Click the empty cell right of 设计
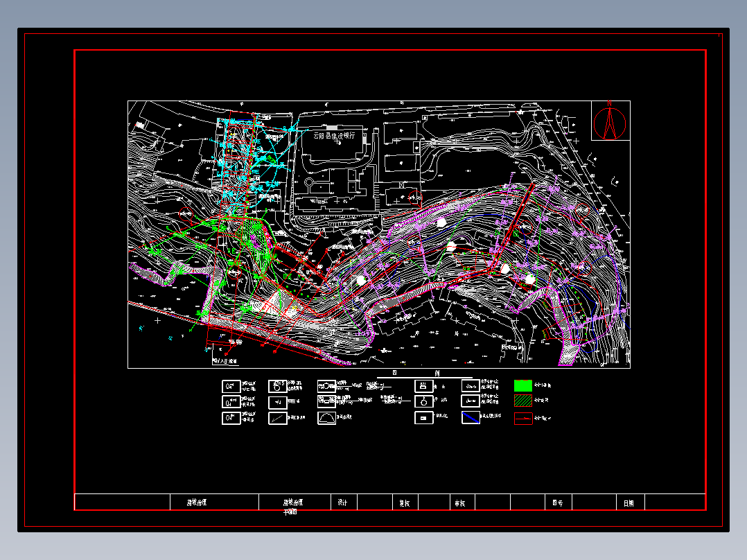This screenshot has width=747, height=560. point(375,502)
